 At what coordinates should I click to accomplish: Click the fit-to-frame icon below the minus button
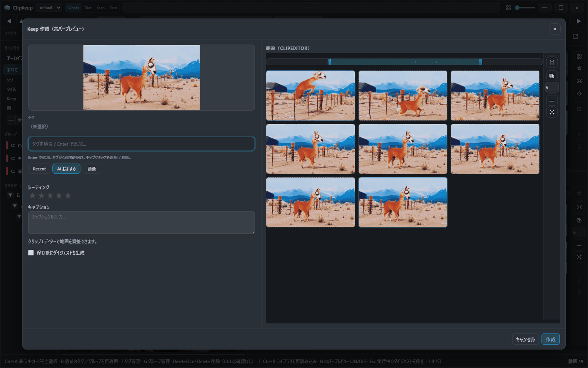[552, 112]
